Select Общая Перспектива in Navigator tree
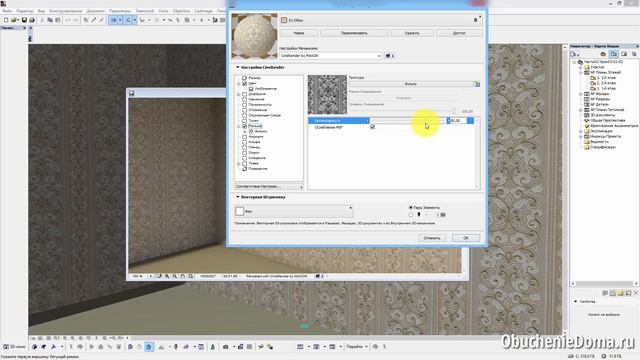This screenshot has width=640, height=360. click(x=608, y=120)
